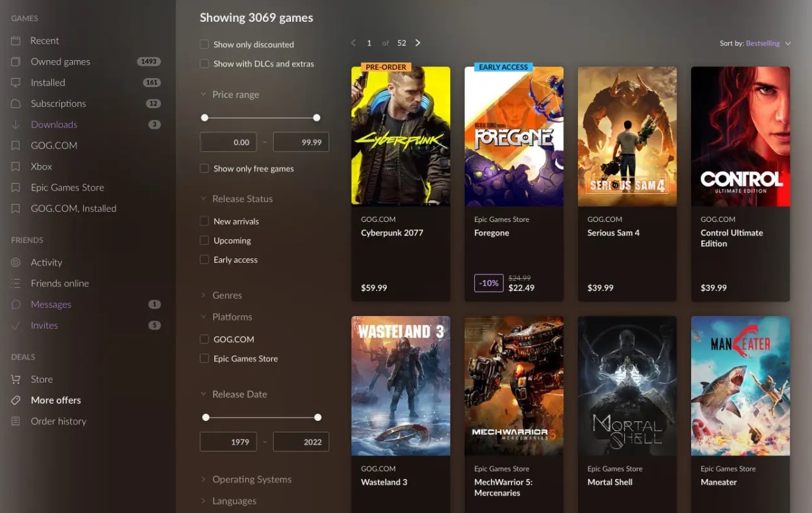The width and height of the screenshot is (812, 513).
Task: Enable Show only discounted checkbox
Action: [205, 44]
